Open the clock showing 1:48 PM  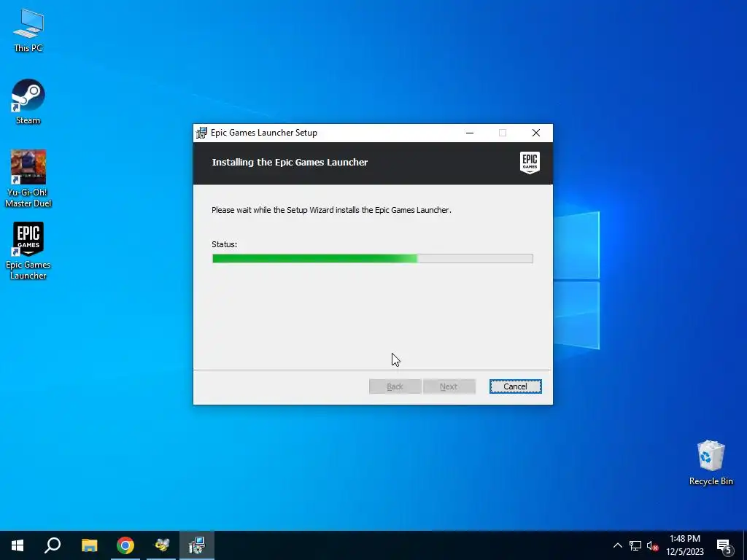coord(684,545)
